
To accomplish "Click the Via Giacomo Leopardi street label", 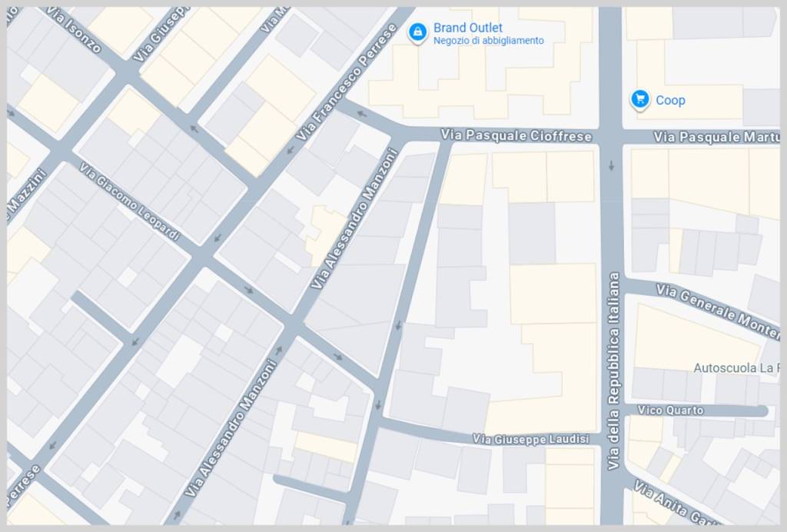I will pyautogui.click(x=128, y=201).
